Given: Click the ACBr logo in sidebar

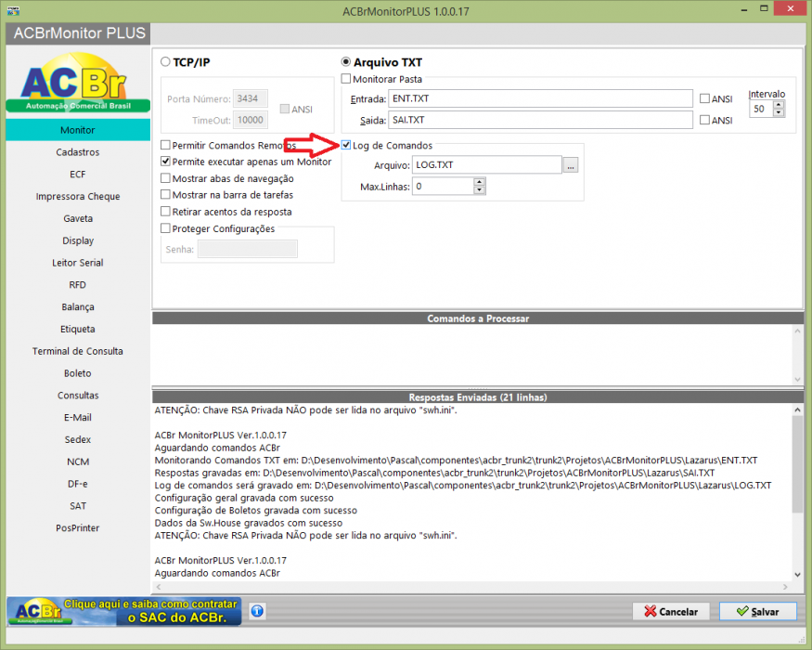Looking at the screenshot, I should (x=78, y=83).
